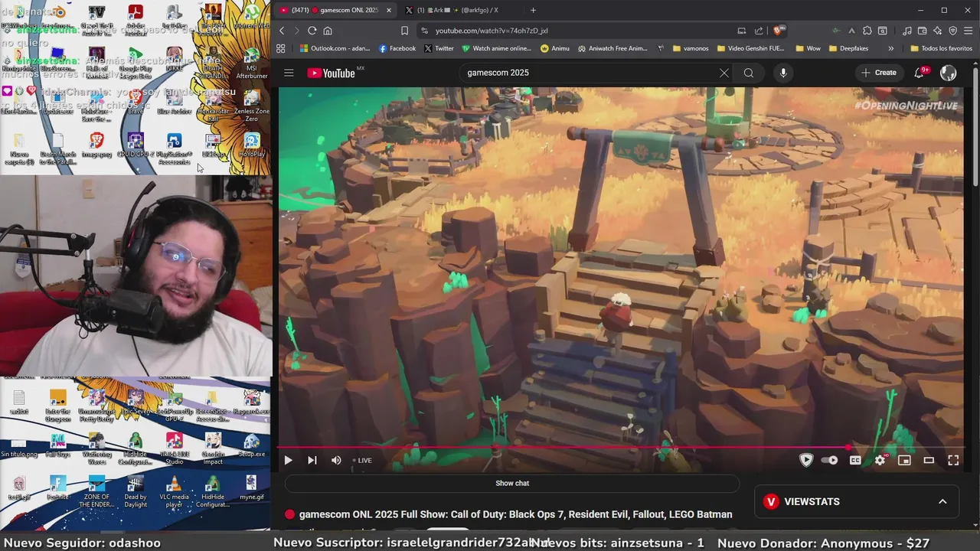Viewport: 980px width, 551px height.
Task: Open Watch anime online bookmark
Action: [x=496, y=48]
